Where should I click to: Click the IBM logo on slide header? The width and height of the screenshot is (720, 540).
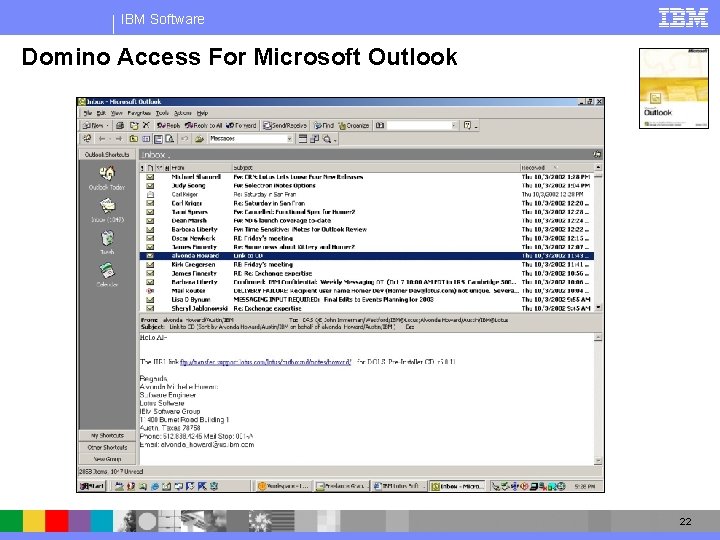tap(683, 18)
